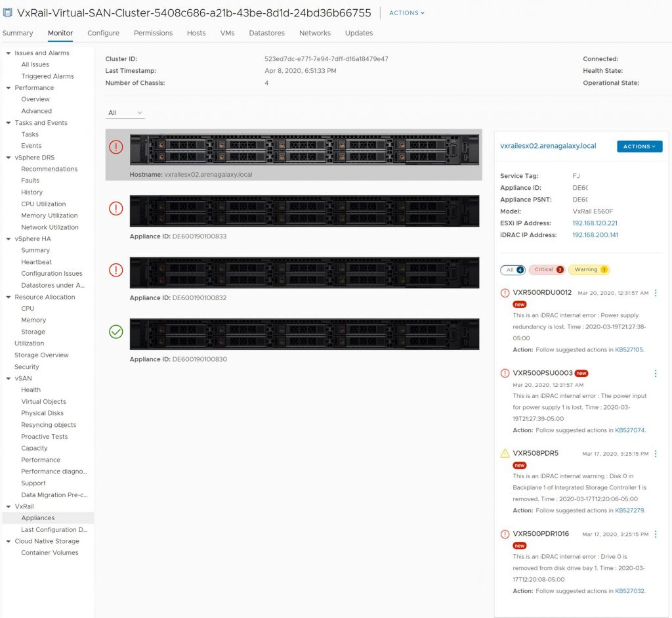The width and height of the screenshot is (672, 618).
Task: Open iDRAC IP address 192.168.200.141 link
Action: click(x=595, y=235)
